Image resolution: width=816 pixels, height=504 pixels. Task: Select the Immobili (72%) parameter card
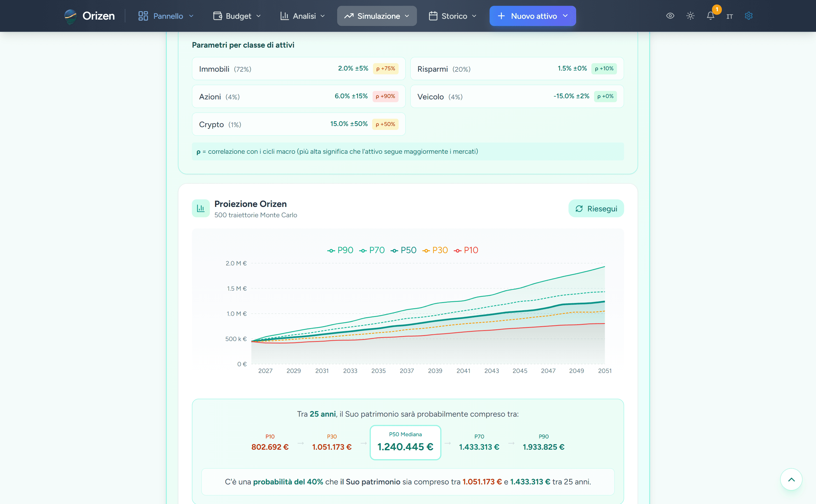[x=299, y=69]
